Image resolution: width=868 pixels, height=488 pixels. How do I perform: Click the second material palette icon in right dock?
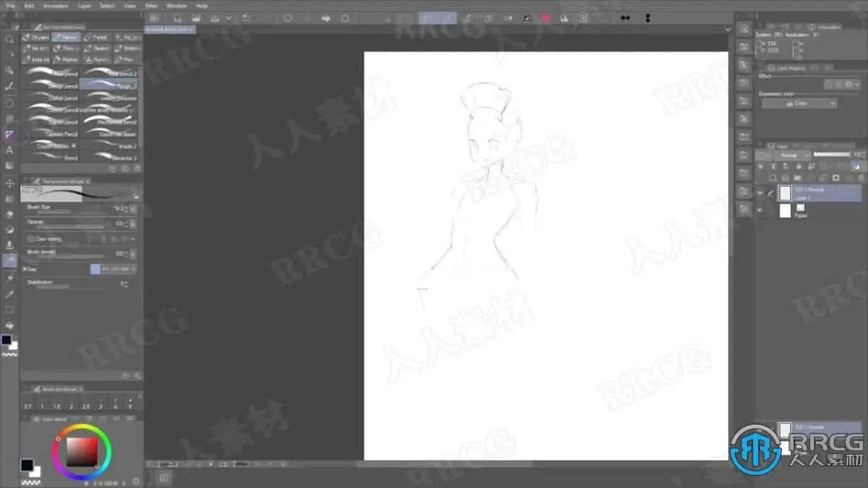coord(744,47)
